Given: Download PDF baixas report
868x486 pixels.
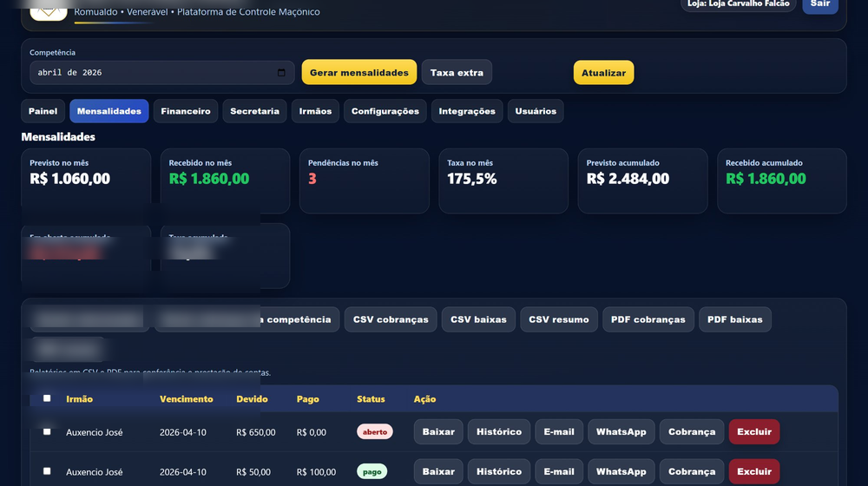Looking at the screenshot, I should tap(735, 319).
